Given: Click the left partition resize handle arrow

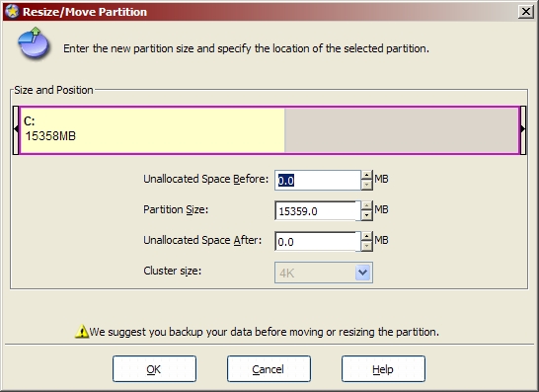Looking at the screenshot, I should click(16, 130).
